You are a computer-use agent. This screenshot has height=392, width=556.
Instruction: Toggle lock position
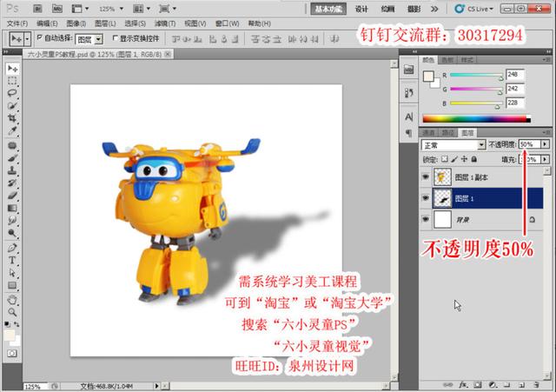pos(464,159)
